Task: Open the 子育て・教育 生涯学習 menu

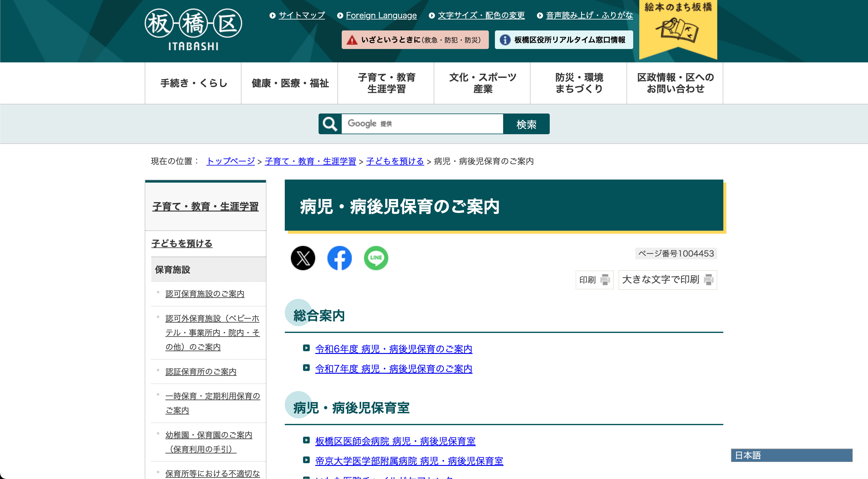Action: pyautogui.click(x=386, y=83)
